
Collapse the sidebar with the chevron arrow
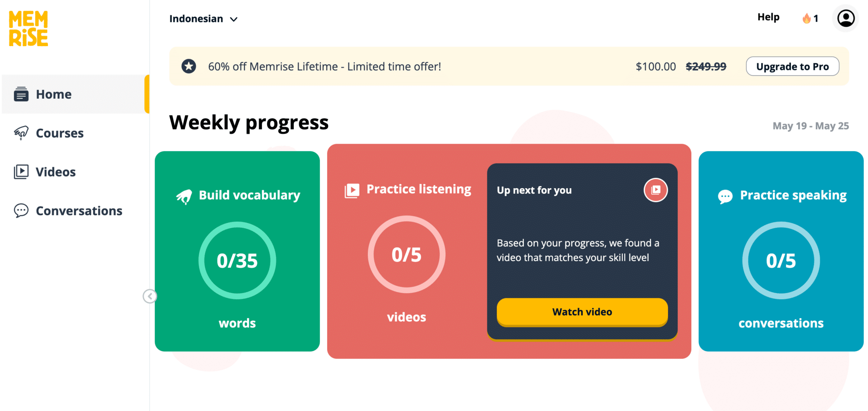point(150,296)
